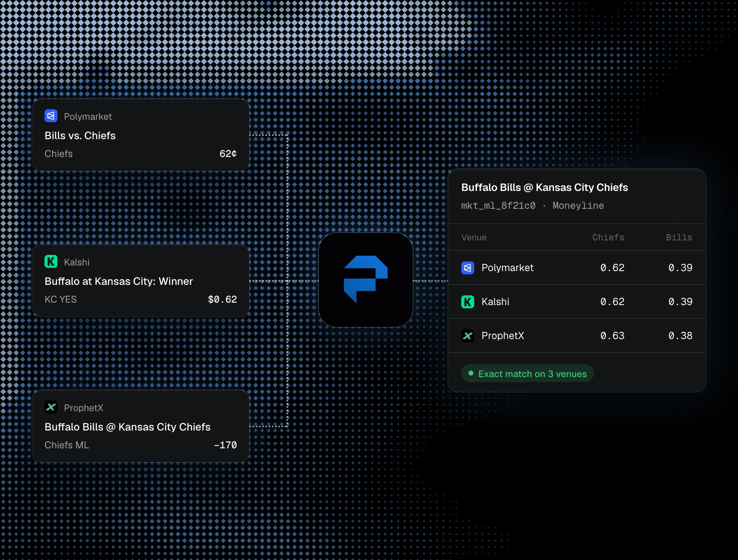This screenshot has height=560, width=738.
Task: Open the 'Bills vs. Chiefs' card title
Action: click(x=80, y=136)
